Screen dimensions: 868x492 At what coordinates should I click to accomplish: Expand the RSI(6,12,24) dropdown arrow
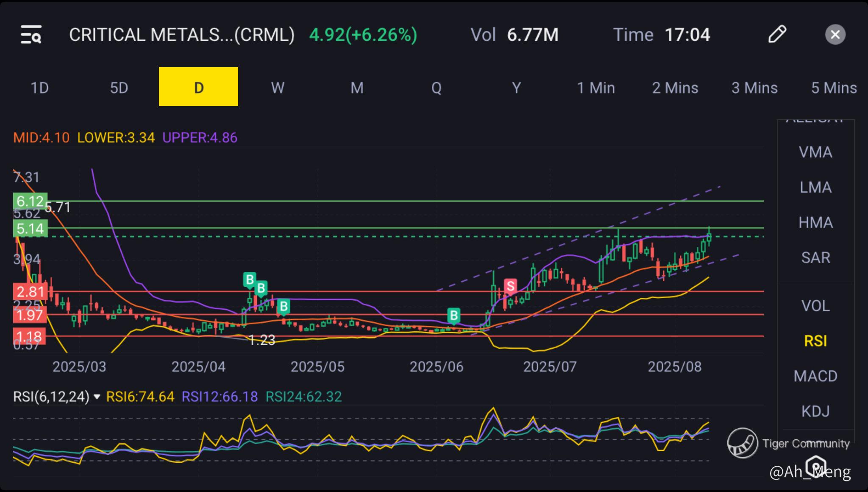pyautogui.click(x=97, y=397)
